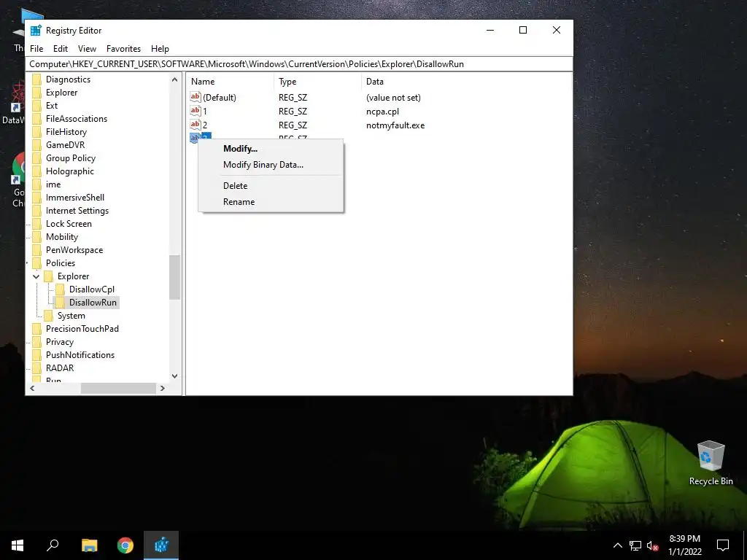747x560 pixels.
Task: Select the Group Policy key
Action: click(71, 158)
